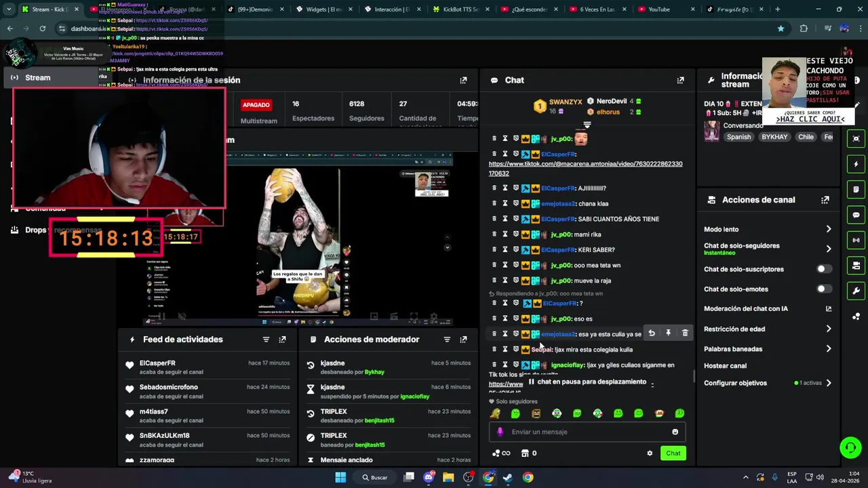Ban jv_p00 'mueve la raja' via shield icon
Screen dimensions: 868x488
click(x=515, y=280)
